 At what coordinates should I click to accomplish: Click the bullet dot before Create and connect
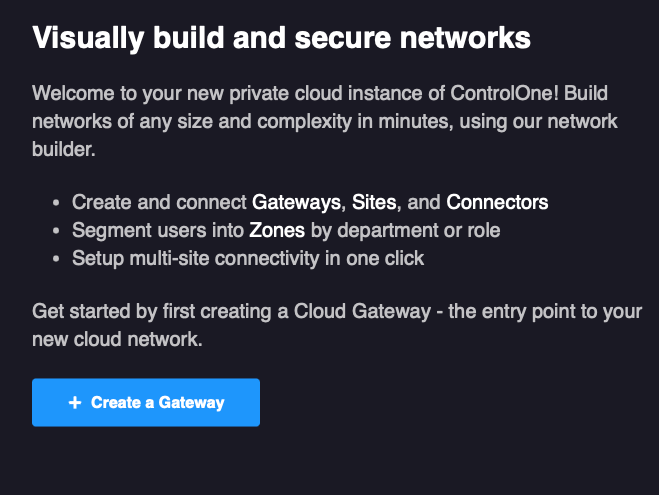click(56, 203)
